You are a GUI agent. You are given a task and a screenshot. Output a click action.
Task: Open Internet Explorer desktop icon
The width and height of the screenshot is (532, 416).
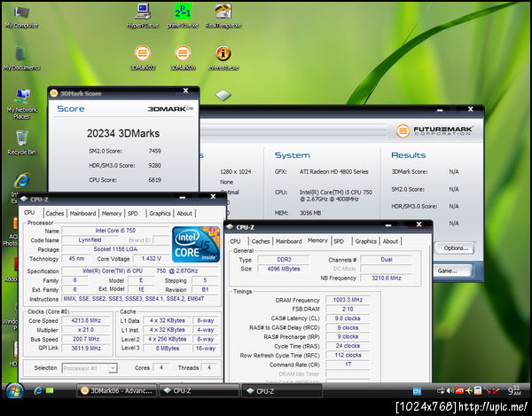[x=22, y=181]
